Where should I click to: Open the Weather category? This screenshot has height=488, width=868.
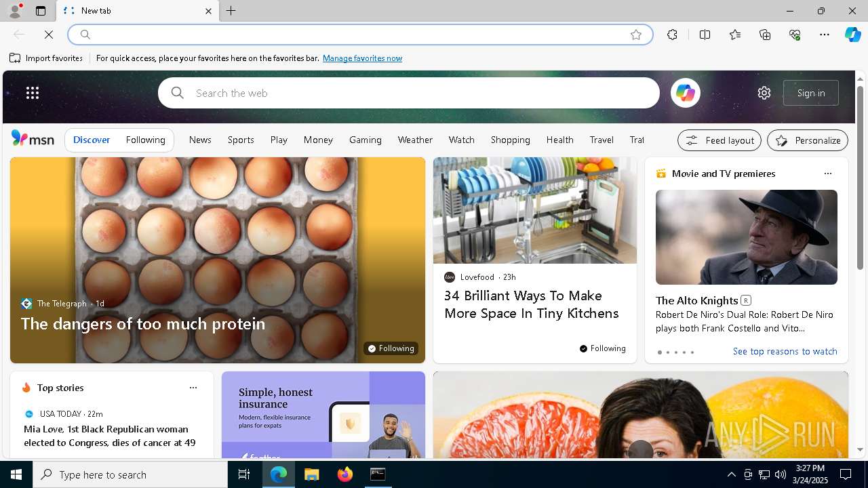click(x=415, y=140)
